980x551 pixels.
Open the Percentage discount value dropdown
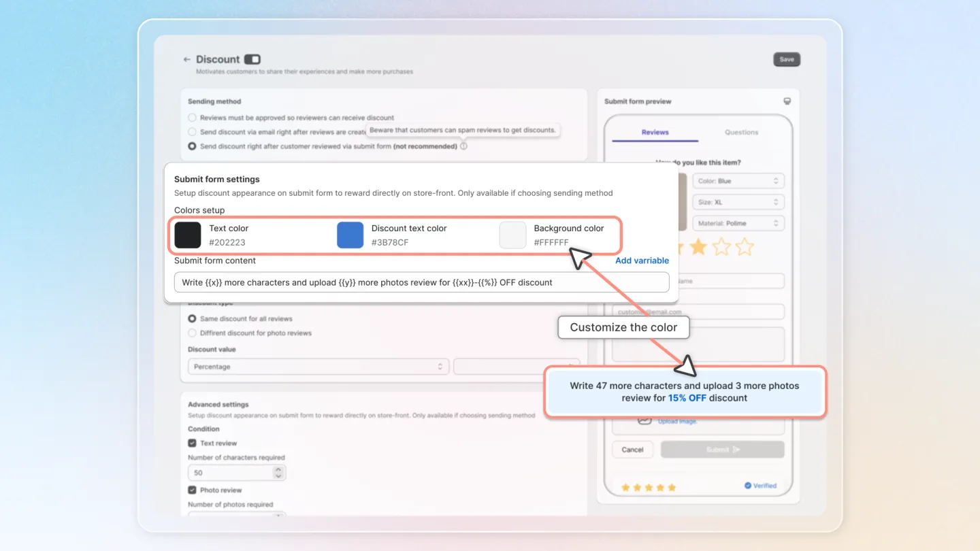(318, 367)
